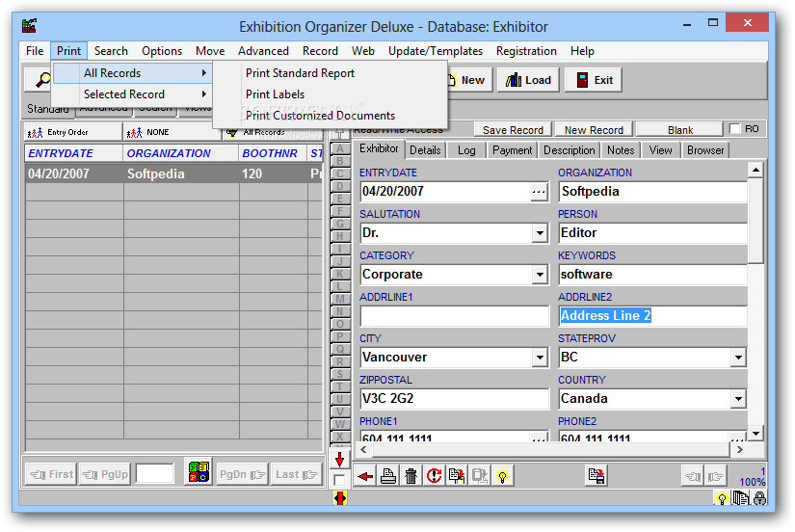Switch to the Browser tab

click(705, 150)
